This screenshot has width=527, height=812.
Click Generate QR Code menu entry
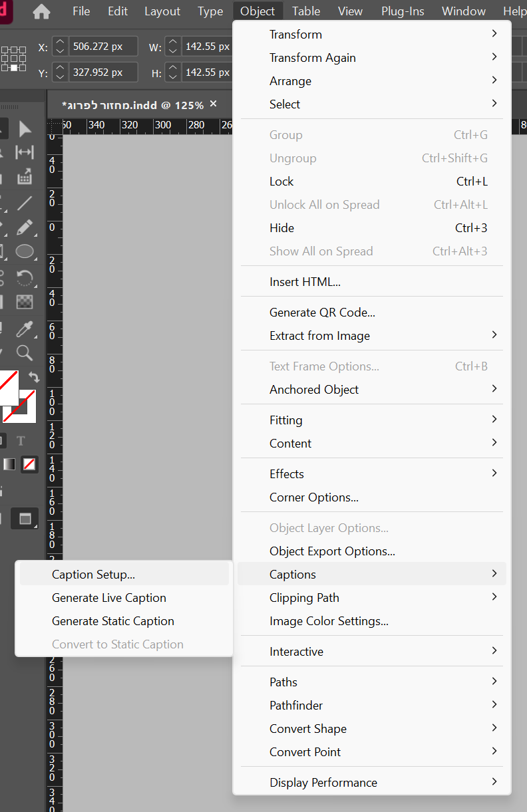pos(322,313)
